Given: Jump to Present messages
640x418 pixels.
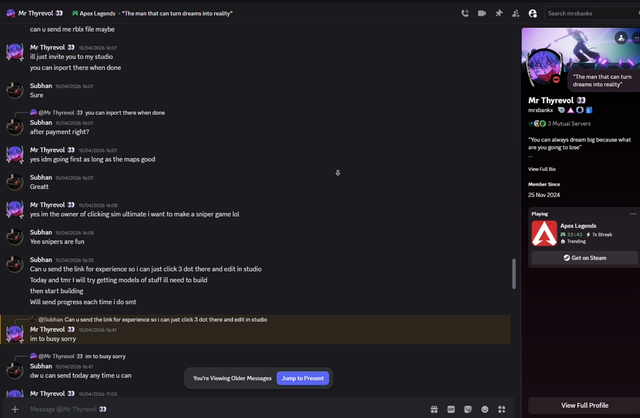Looking at the screenshot, I should [x=302, y=378].
